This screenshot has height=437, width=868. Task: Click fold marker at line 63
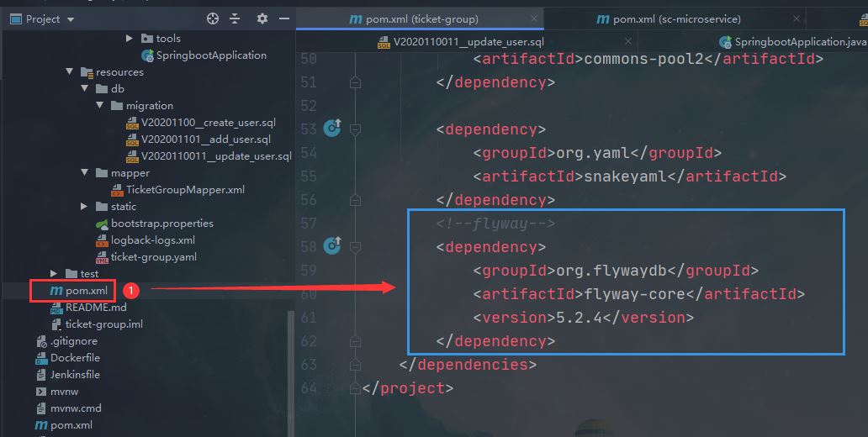tap(356, 365)
